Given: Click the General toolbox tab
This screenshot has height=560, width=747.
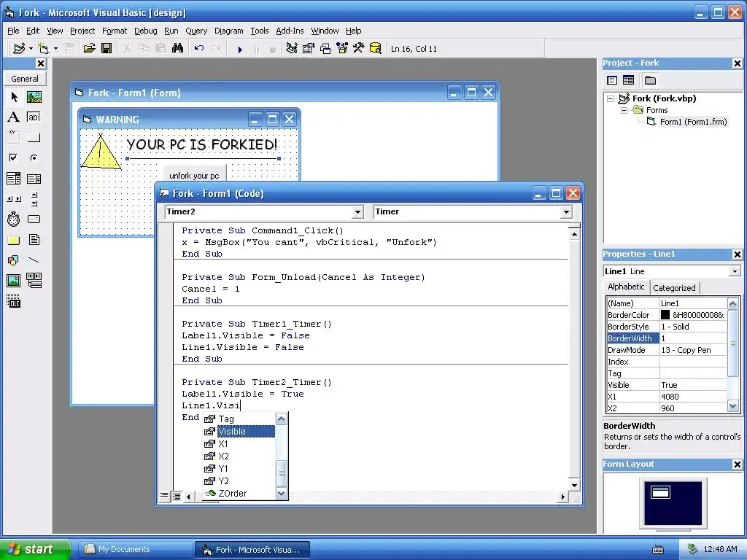Looking at the screenshot, I should [25, 79].
